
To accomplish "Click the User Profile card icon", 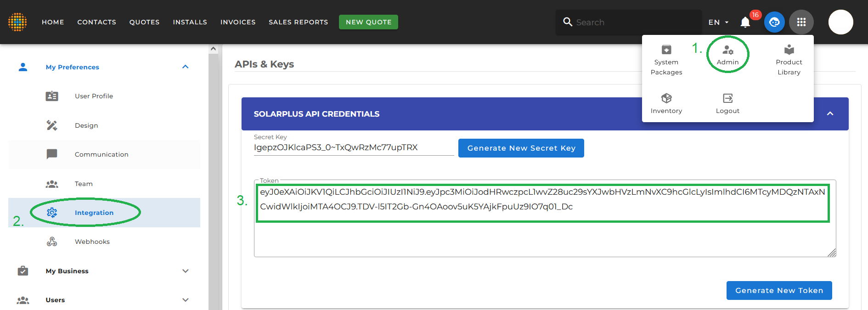I will (x=52, y=96).
